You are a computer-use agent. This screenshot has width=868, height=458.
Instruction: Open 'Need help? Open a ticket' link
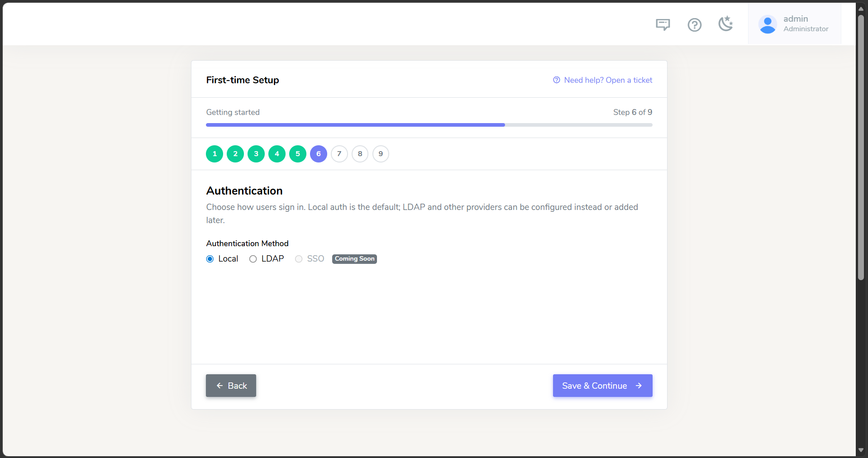tap(608, 80)
